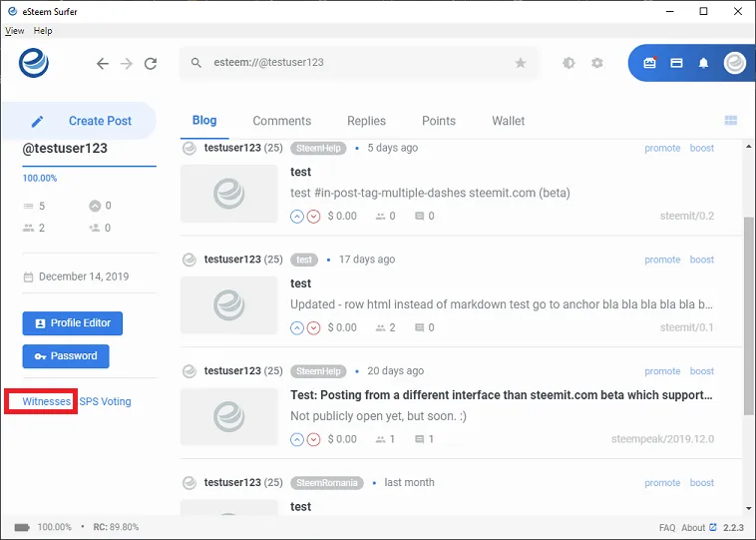The width and height of the screenshot is (756, 540).
Task: Switch to the Points tab
Action: coord(439,121)
